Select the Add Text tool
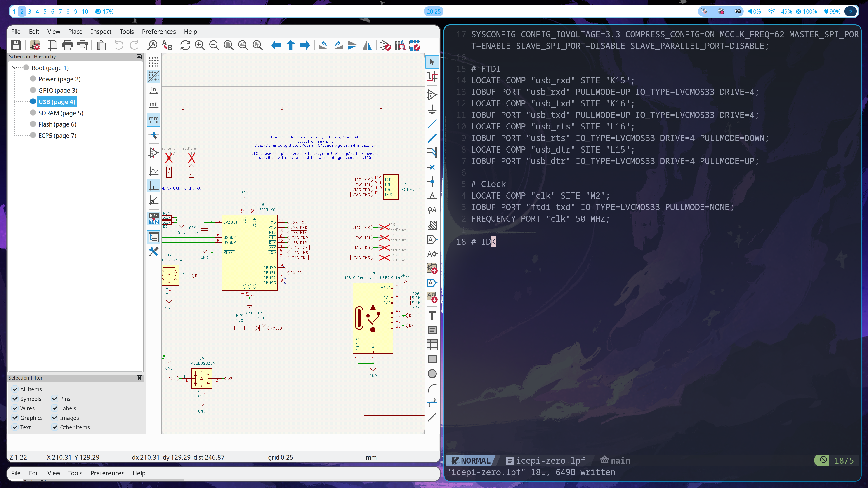868x488 pixels. coord(432,316)
